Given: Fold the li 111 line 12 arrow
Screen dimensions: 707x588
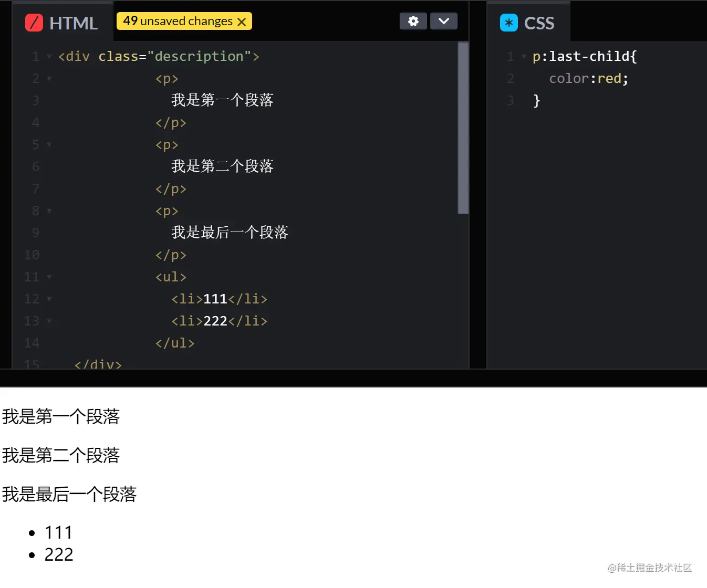Looking at the screenshot, I should point(49,299).
